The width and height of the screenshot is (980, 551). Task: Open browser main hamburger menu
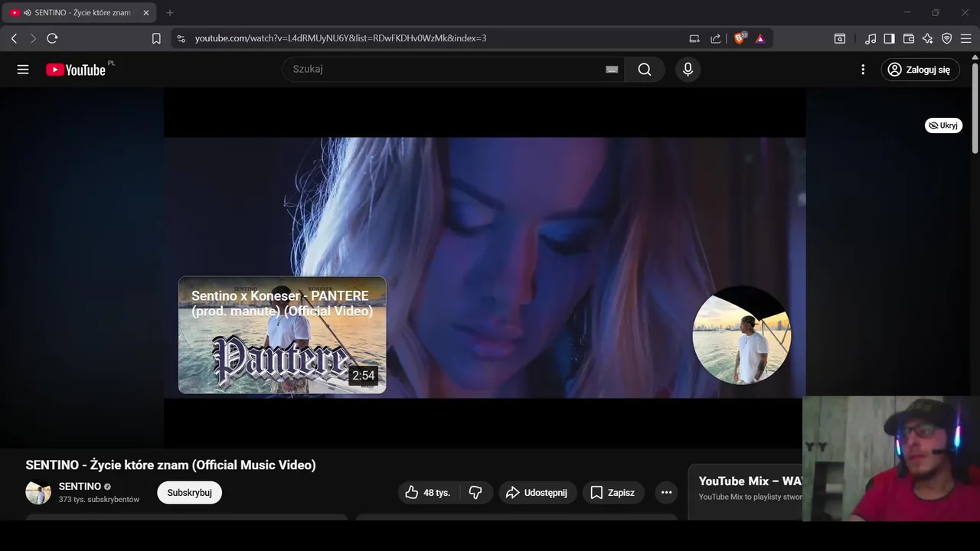[x=966, y=38]
